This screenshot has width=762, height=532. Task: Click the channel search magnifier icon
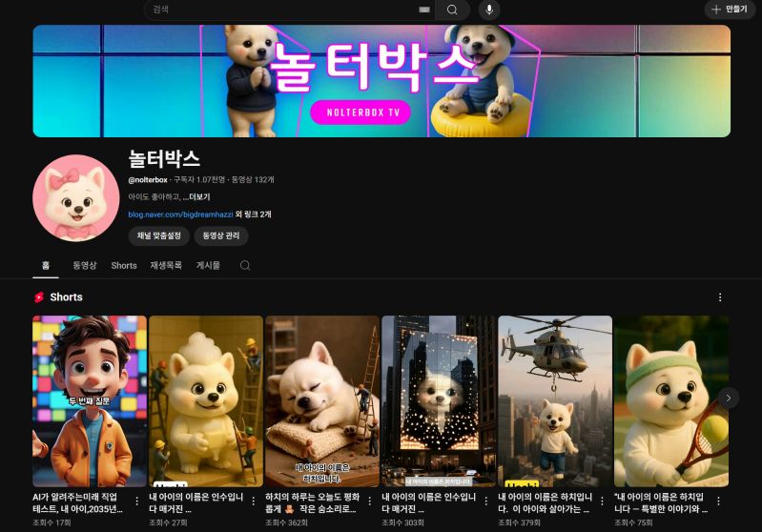coord(245,265)
